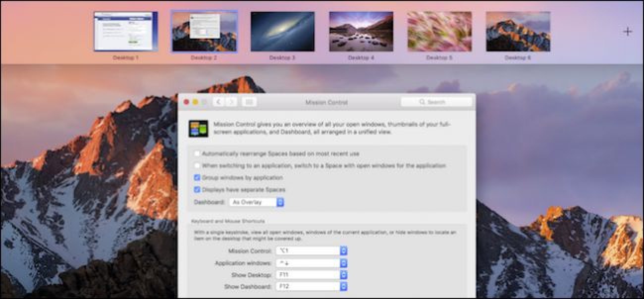Open the Application windows shortcut dropdown
Viewport: 644px width, 299px height.
click(x=312, y=263)
